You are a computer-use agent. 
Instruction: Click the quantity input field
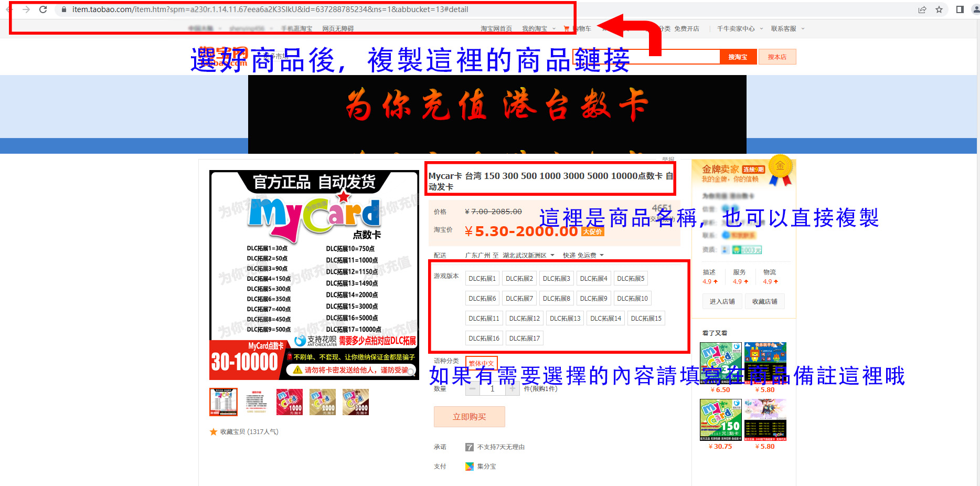(x=492, y=389)
